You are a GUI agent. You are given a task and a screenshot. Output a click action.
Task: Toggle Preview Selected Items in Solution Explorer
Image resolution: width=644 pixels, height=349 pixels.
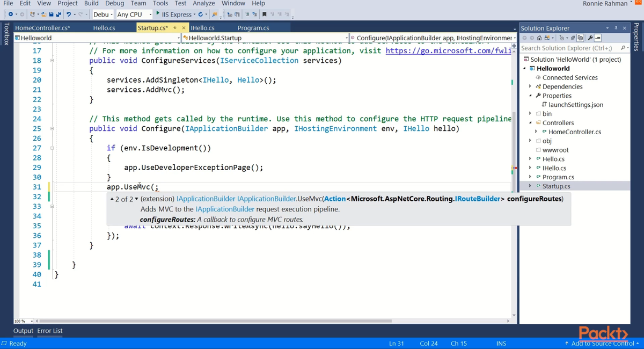[597, 38]
